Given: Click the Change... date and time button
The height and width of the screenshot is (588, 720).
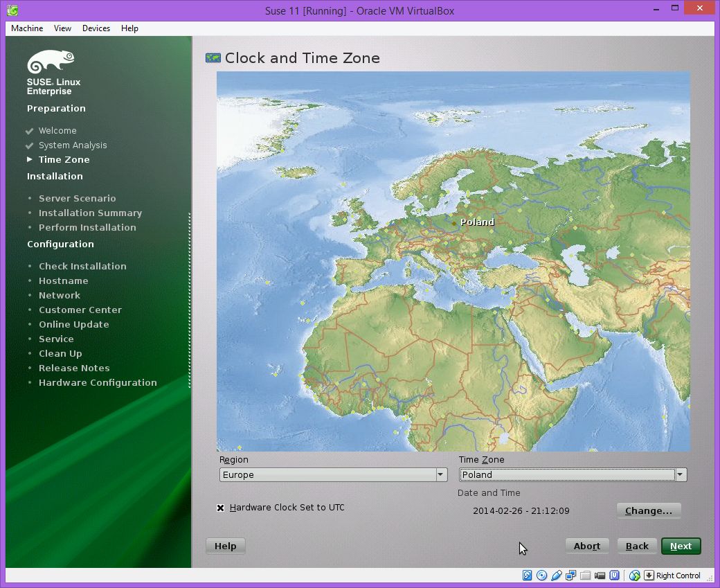Looking at the screenshot, I should [649, 511].
